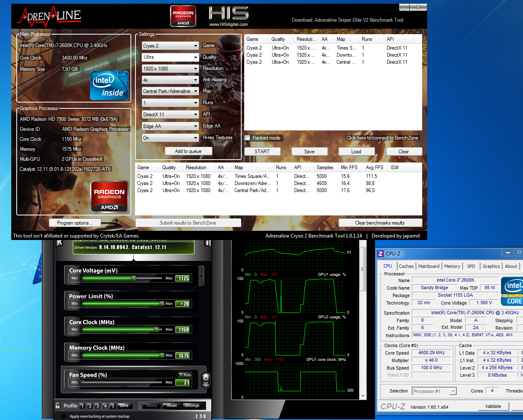
Task: Open the Adrenaline Sniper Elite V2 download link
Action: point(348,20)
